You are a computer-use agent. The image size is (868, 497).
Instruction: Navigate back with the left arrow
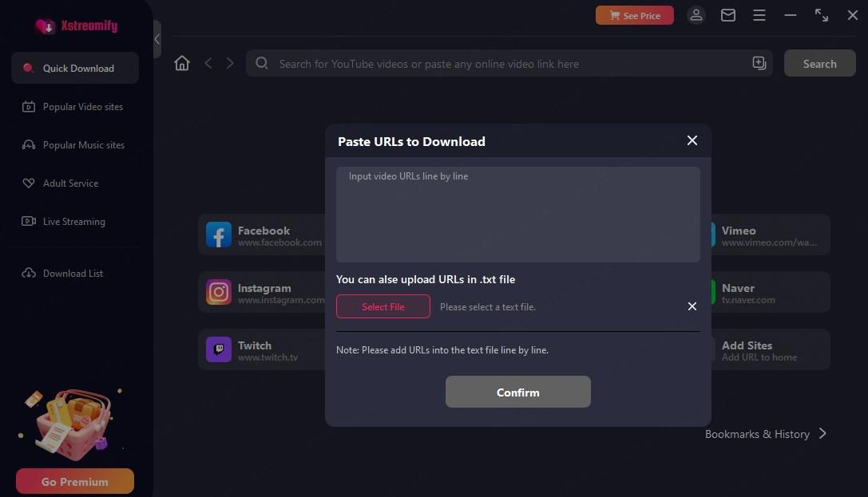coord(208,64)
